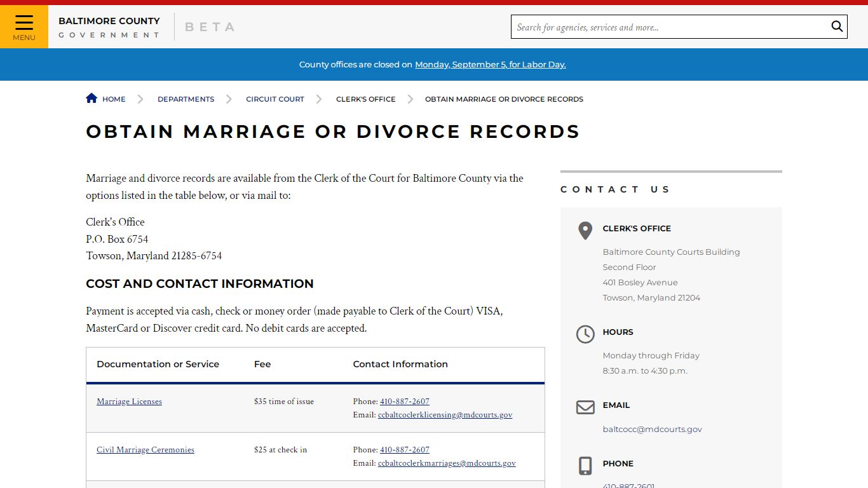
Task: Click the mobile phone icon beside Phone
Action: (585, 466)
